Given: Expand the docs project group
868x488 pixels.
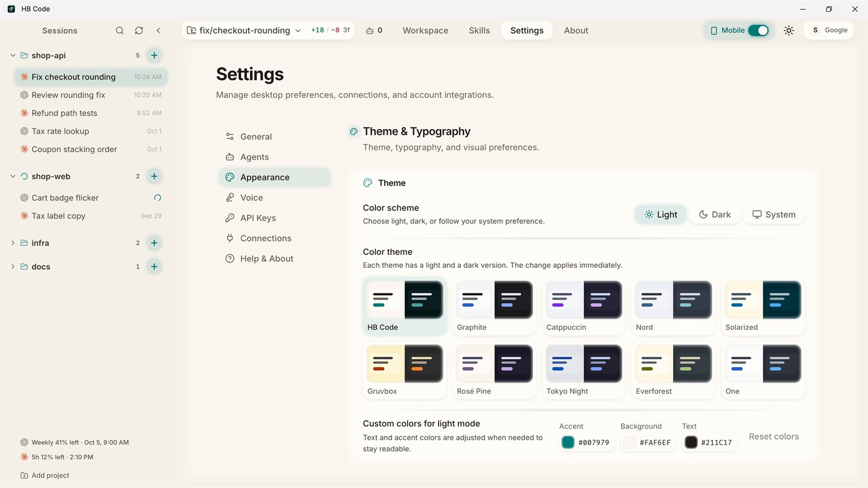Looking at the screenshot, I should pos(13,267).
